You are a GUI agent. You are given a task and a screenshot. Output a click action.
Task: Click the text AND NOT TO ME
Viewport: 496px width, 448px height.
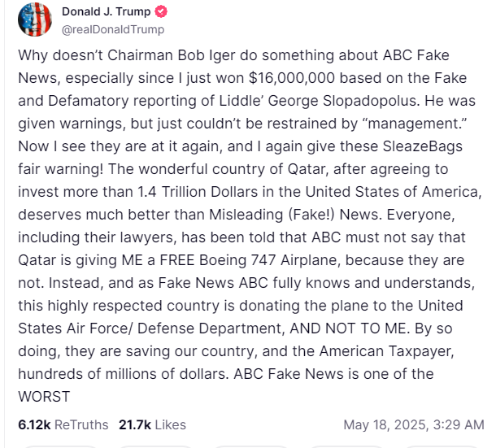348,328
